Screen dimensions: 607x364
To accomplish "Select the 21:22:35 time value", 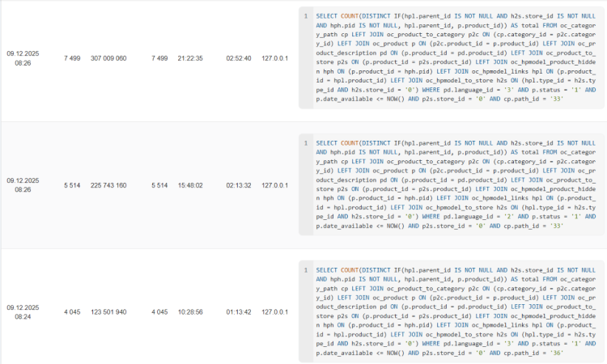I will pyautogui.click(x=190, y=58).
